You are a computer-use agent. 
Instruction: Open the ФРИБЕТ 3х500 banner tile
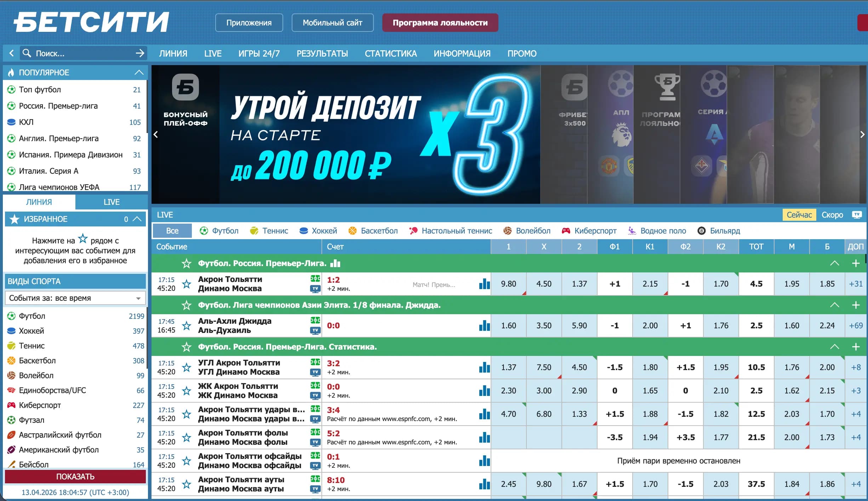coord(564,134)
